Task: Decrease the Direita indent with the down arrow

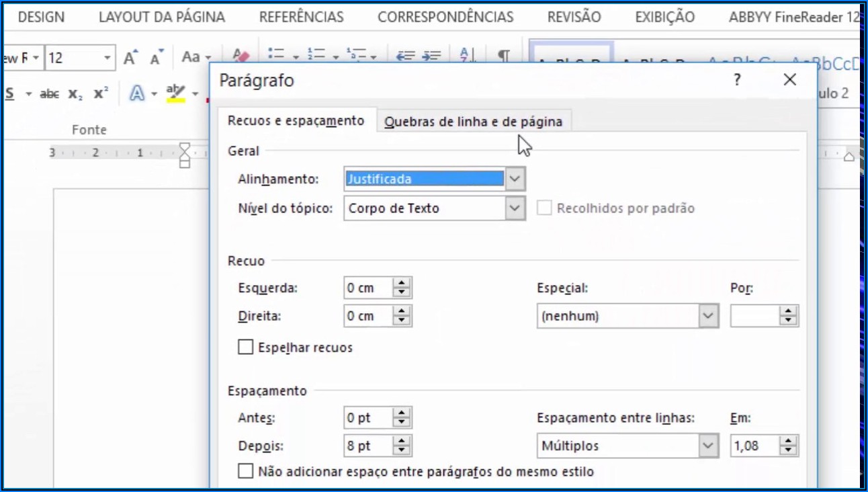Action: pyautogui.click(x=402, y=321)
